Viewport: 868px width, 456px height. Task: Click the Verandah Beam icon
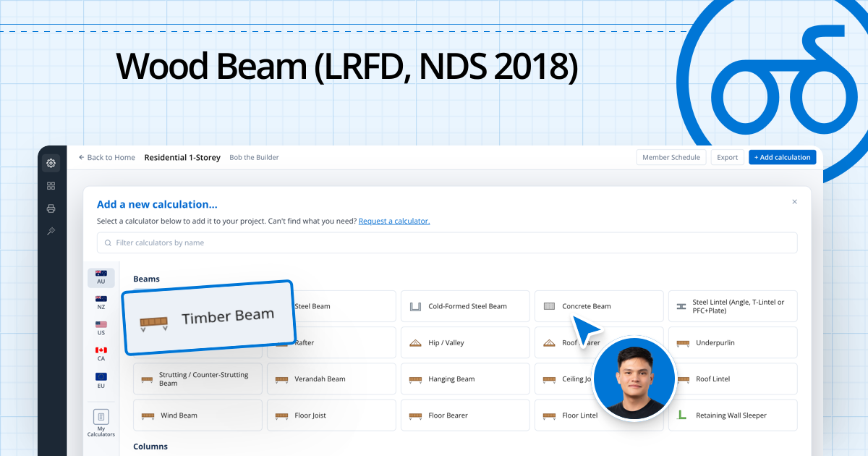[281, 379]
